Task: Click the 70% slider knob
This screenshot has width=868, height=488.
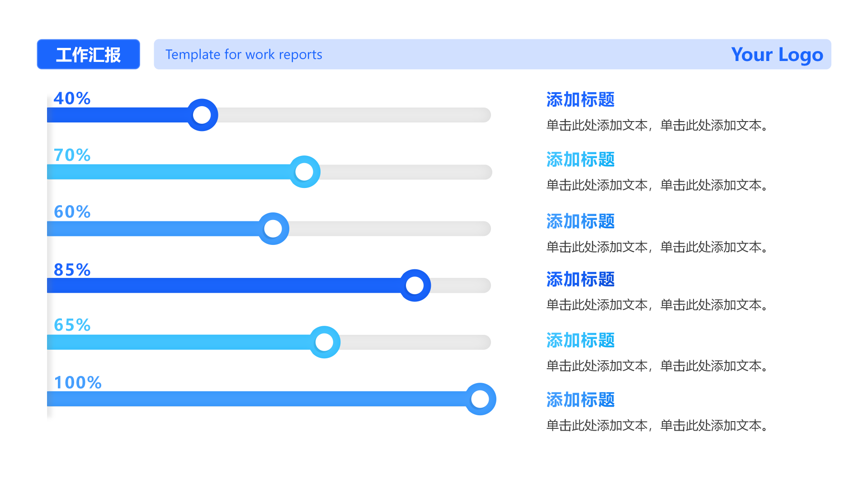Action: [304, 172]
